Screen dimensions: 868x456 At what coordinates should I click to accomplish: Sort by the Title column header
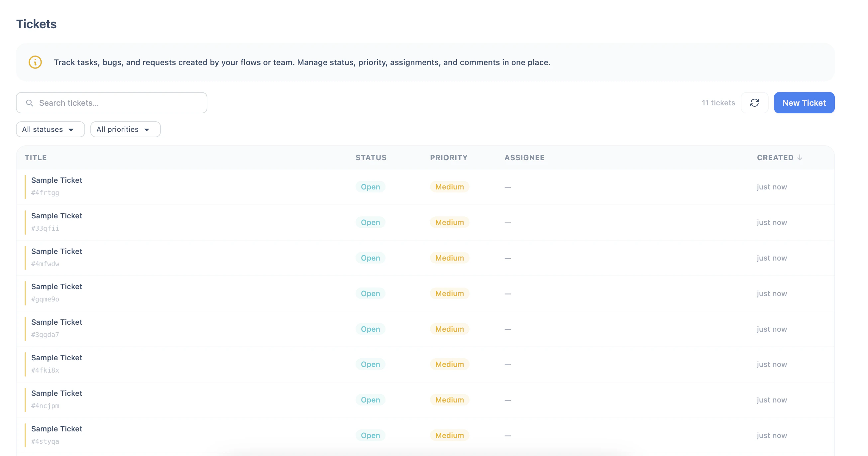click(36, 158)
